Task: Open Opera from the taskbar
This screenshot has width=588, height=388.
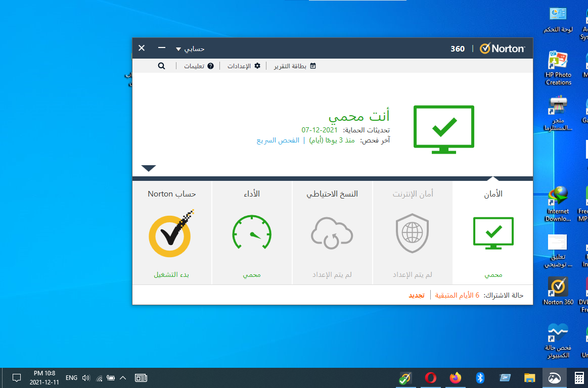Action: [x=430, y=378]
